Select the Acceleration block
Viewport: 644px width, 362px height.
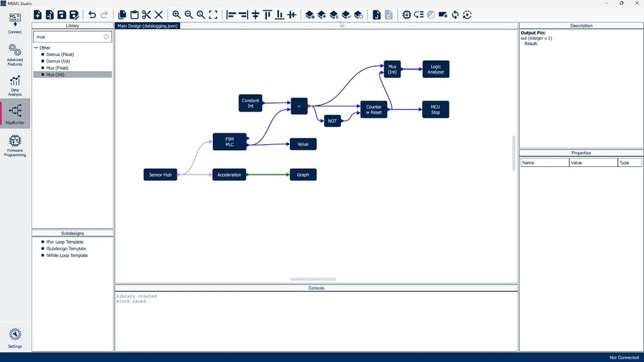229,175
